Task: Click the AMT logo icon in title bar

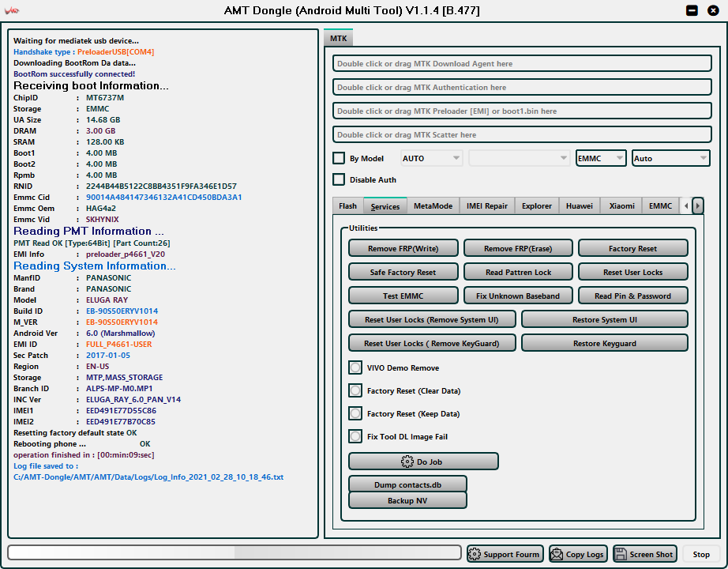Action: click(x=12, y=10)
